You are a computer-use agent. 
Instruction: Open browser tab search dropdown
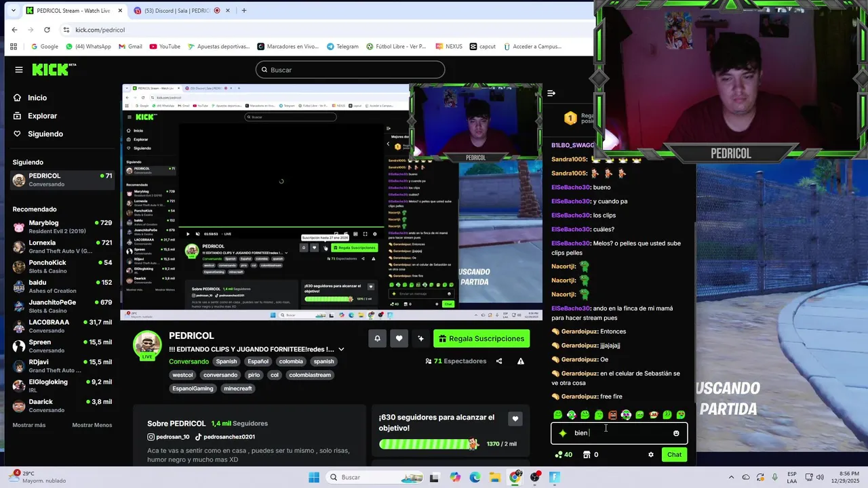[x=12, y=10]
